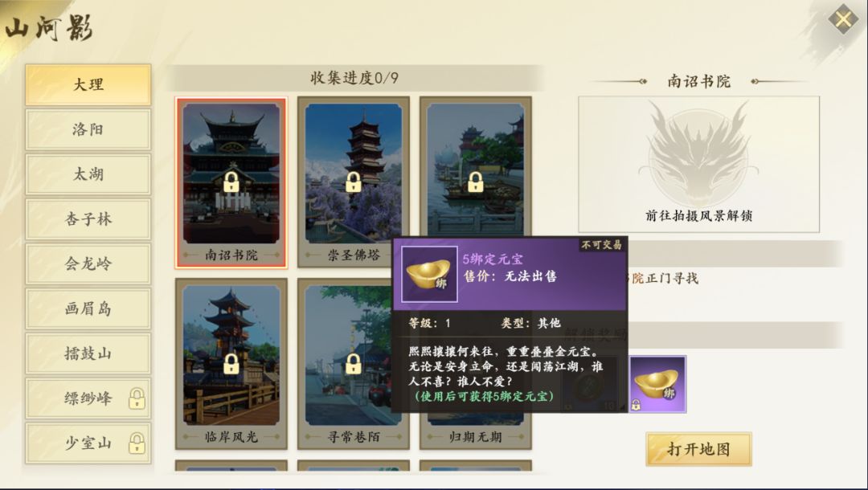
Task: Select the 大理 region tab
Action: point(88,84)
